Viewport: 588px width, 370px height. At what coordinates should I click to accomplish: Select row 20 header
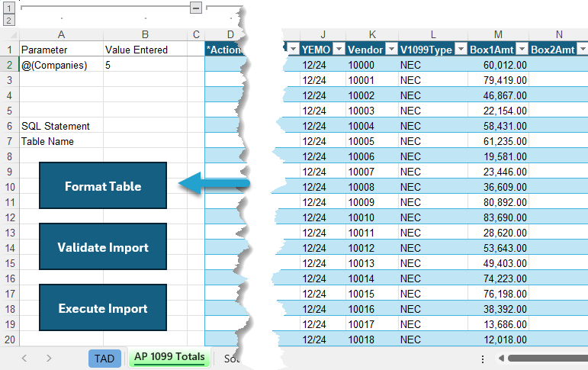[10, 339]
